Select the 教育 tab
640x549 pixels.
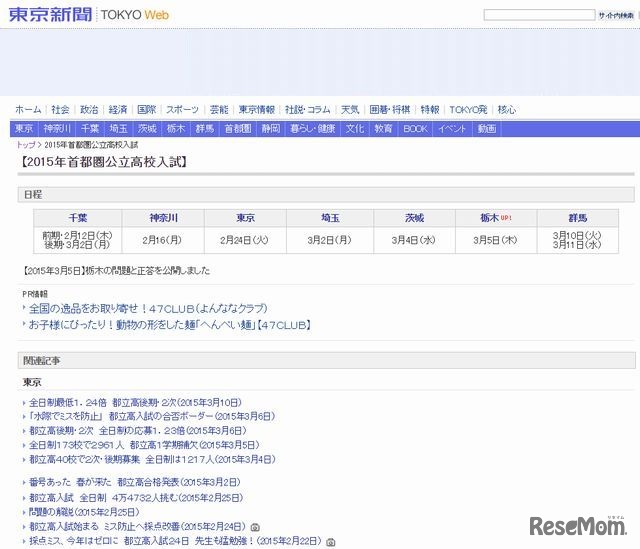coord(383,129)
